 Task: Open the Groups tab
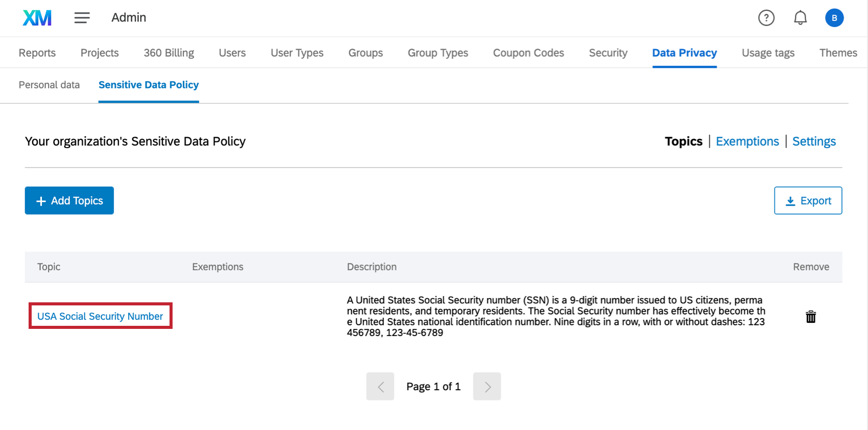(366, 53)
